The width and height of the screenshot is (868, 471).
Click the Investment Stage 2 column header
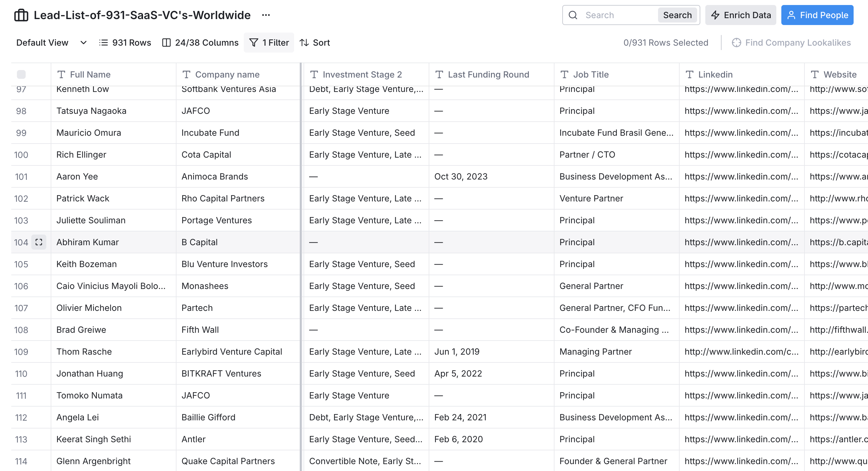(362, 74)
